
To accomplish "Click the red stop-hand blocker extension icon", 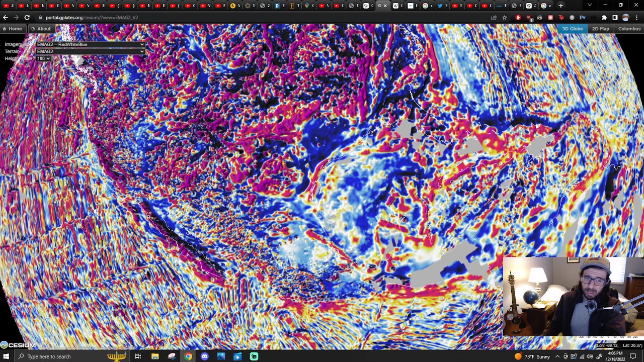I will click(x=518, y=18).
